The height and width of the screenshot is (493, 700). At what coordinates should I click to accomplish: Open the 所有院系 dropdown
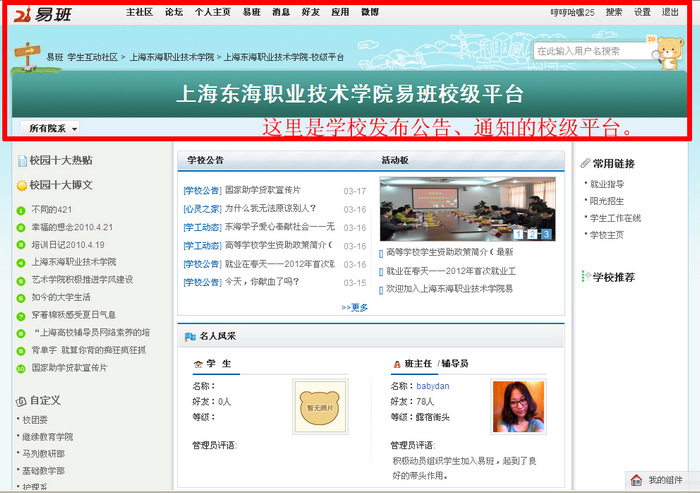50,129
